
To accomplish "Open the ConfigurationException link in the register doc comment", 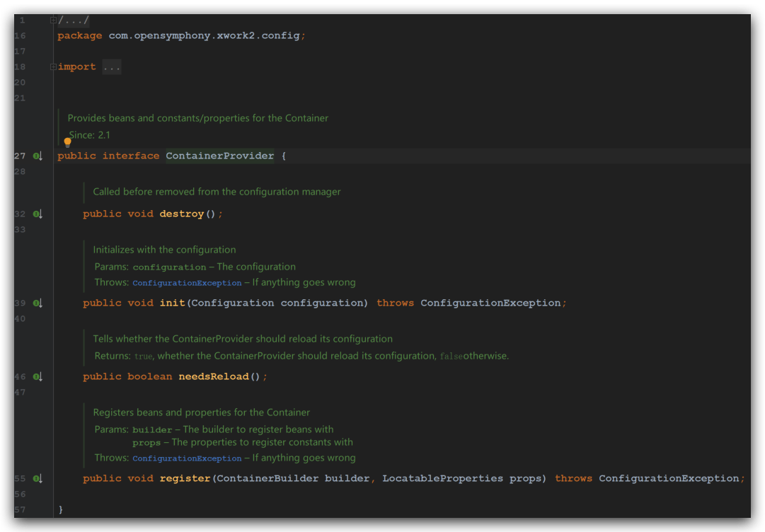I will [187, 458].
